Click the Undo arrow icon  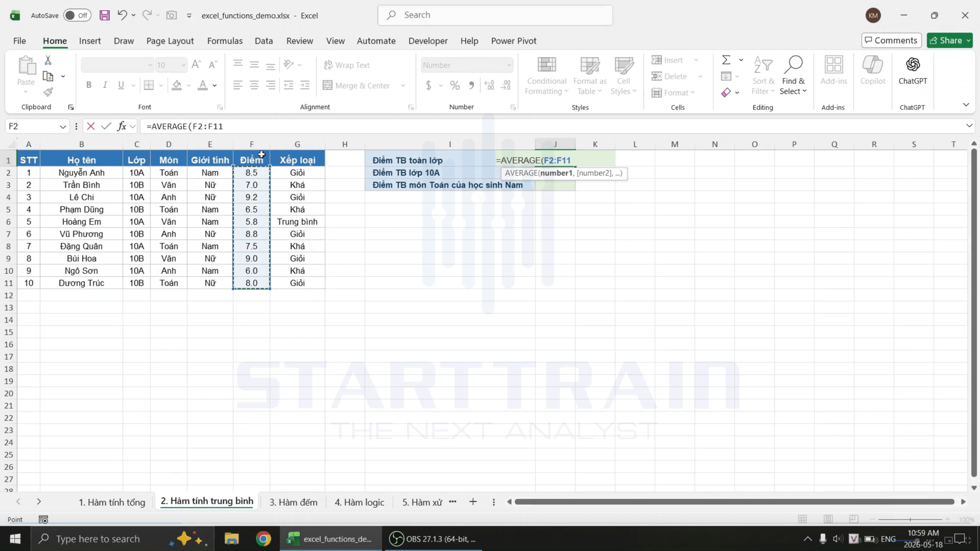(x=122, y=15)
